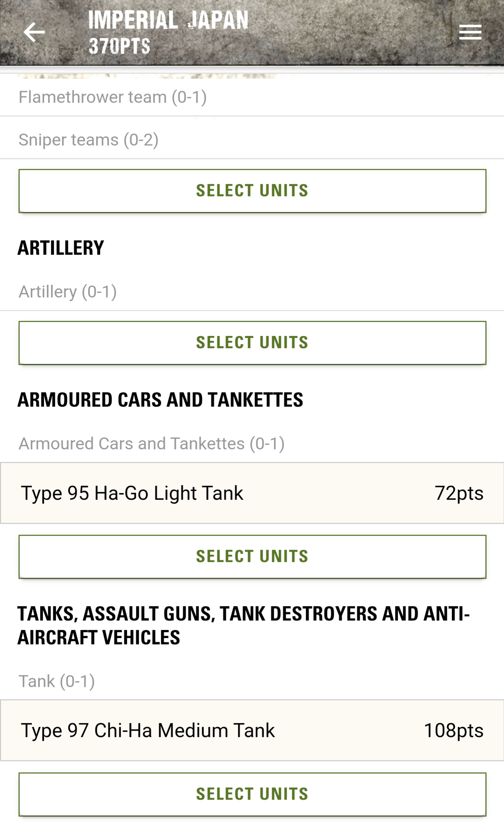The height and width of the screenshot is (833, 504).
Task: Select the Sniper teams (0-2) entry
Action: click(89, 140)
